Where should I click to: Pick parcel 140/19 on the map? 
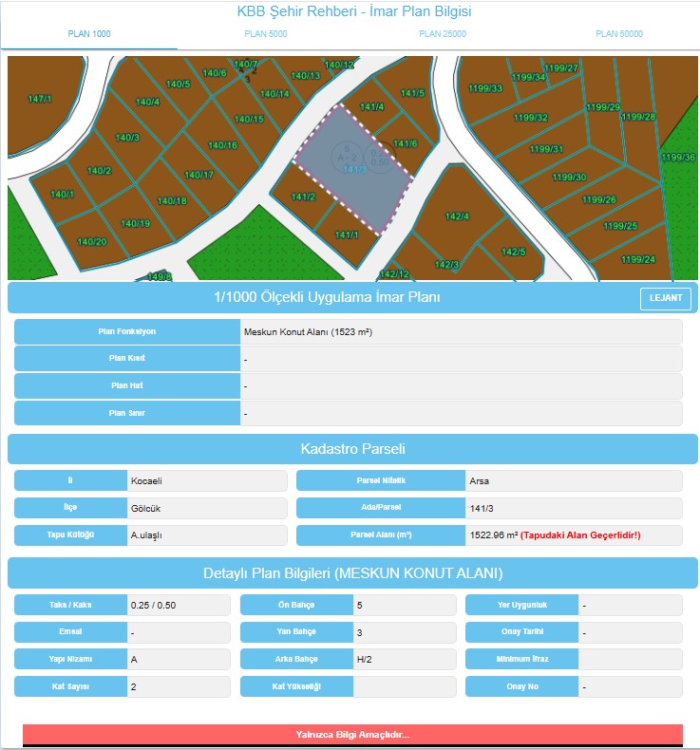coord(135,224)
